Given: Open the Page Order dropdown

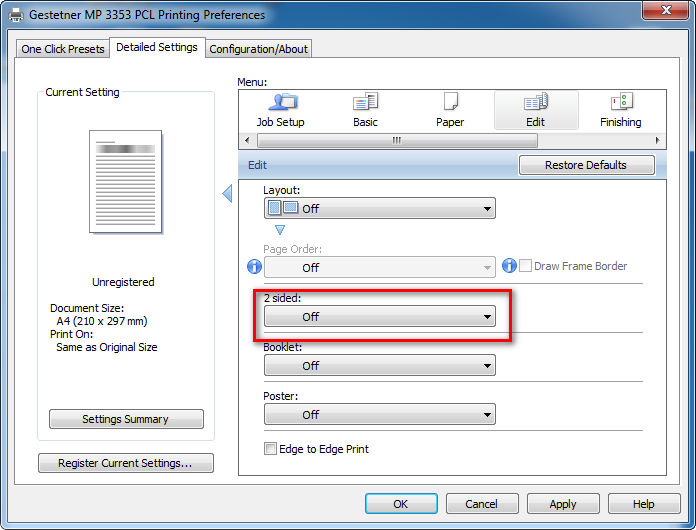Looking at the screenshot, I should 380,267.
